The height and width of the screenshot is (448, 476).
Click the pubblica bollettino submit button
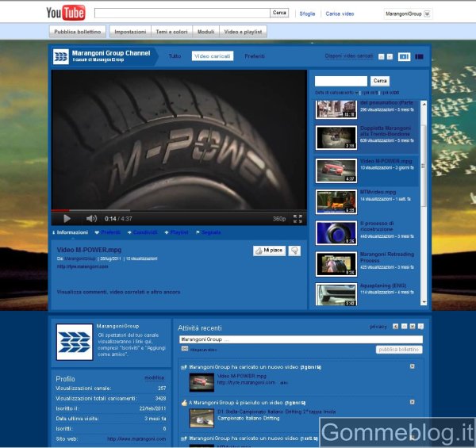pos(399,350)
